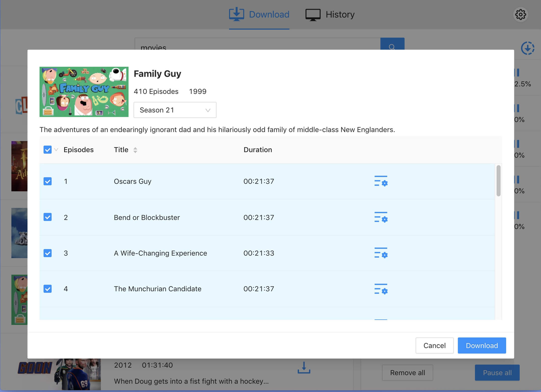Click the Download button to confirm
Viewport: 541px width, 392px height.
coord(482,345)
